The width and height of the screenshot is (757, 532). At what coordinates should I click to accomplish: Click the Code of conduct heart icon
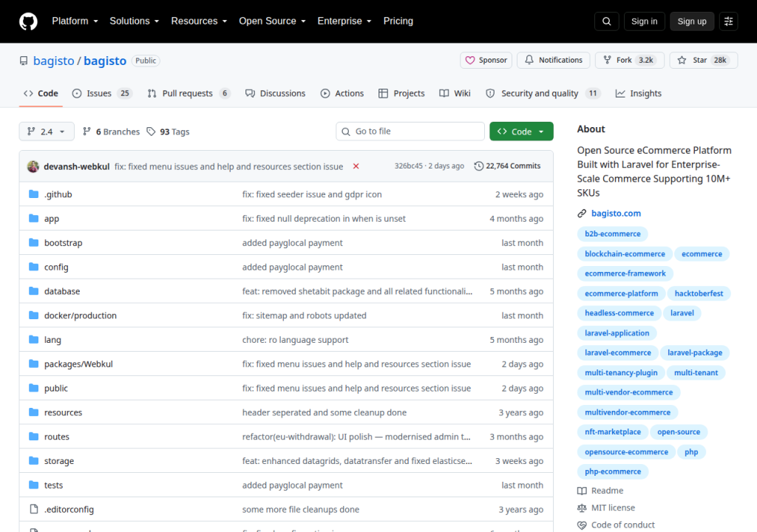(582, 525)
